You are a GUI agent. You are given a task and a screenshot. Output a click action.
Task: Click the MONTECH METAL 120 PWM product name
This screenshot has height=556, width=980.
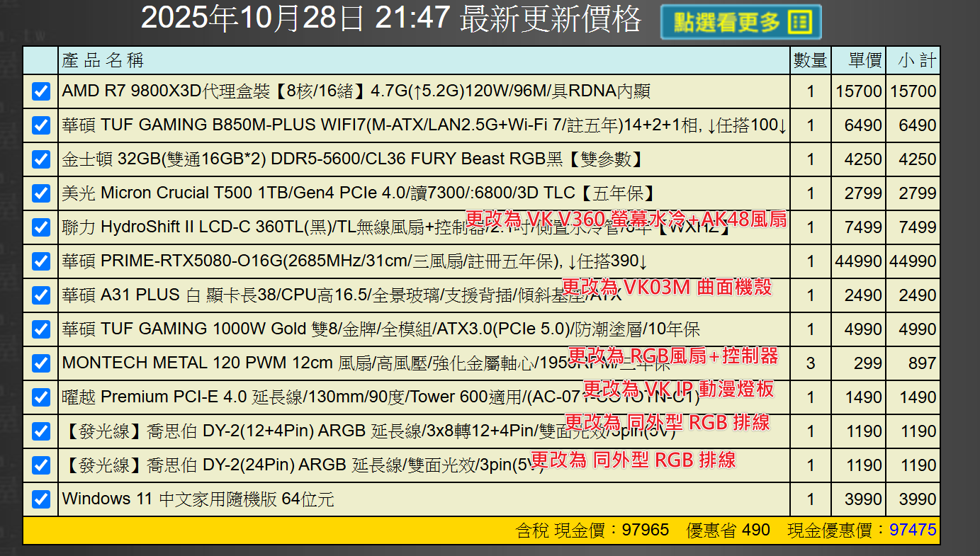pos(366,363)
